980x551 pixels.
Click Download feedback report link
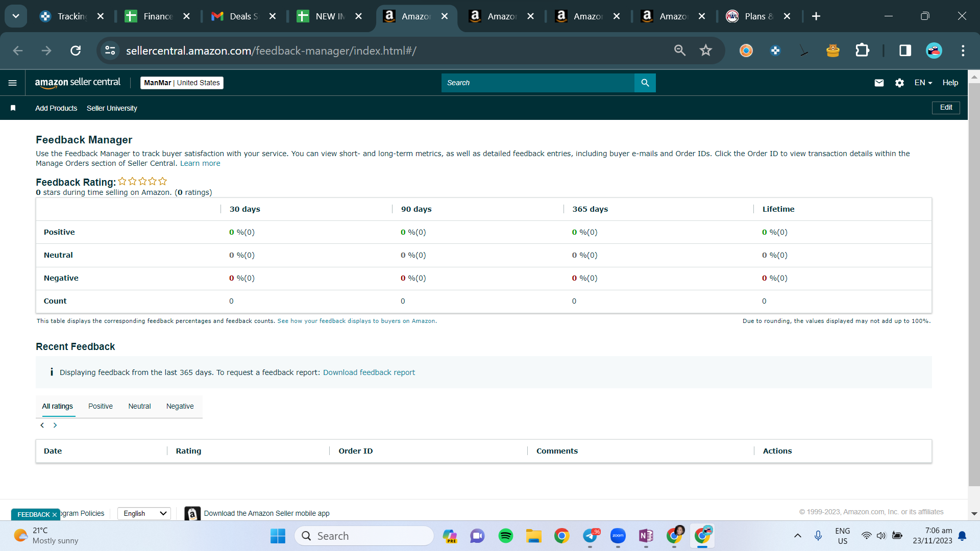tap(369, 372)
